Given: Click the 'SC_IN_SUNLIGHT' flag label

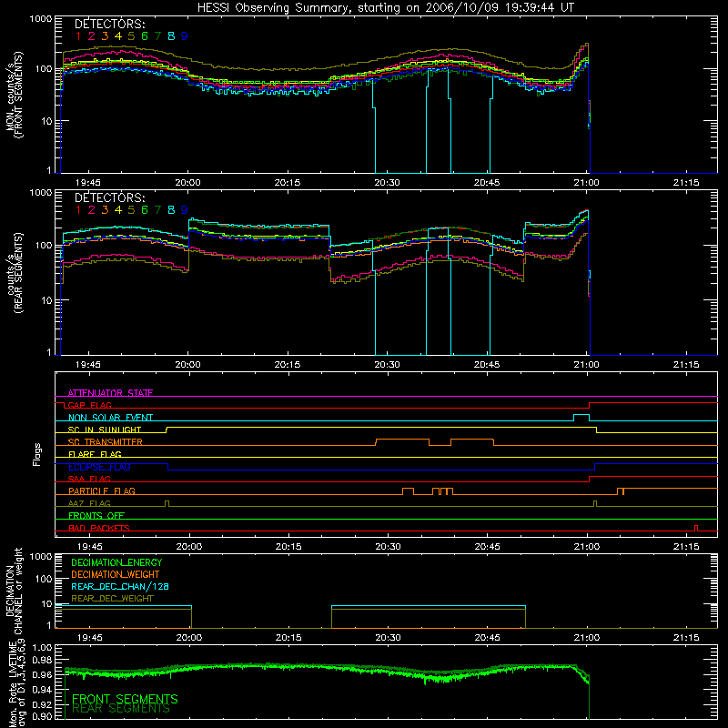Looking at the screenshot, I should click(x=105, y=430).
